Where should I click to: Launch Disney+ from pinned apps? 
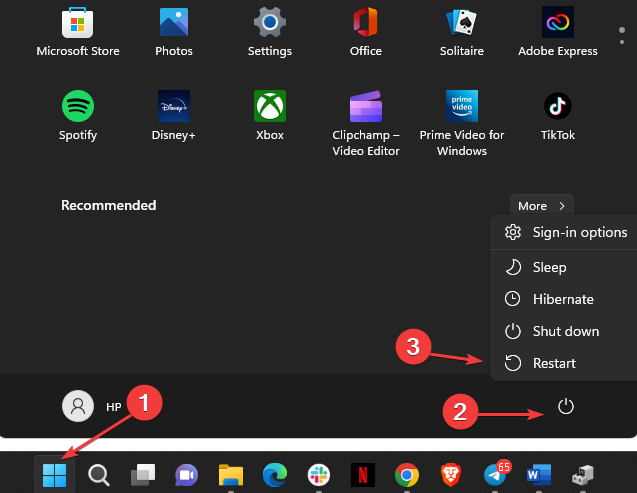pyautogui.click(x=173, y=115)
